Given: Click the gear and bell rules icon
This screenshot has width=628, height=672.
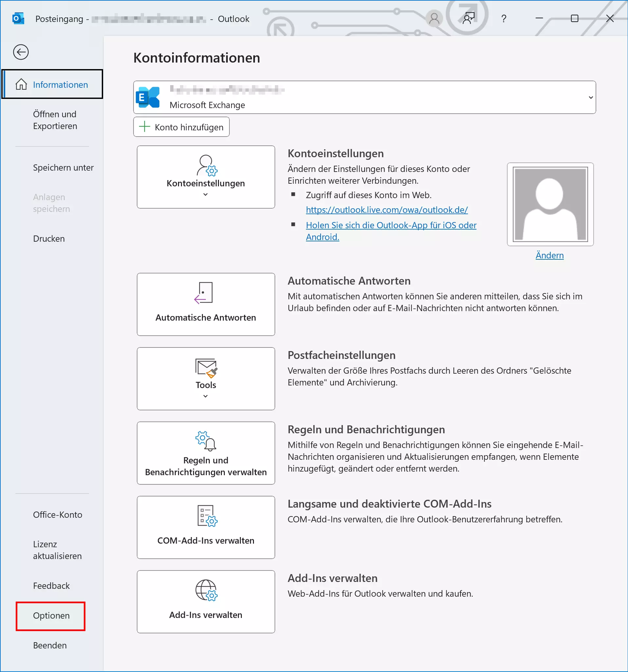Looking at the screenshot, I should click(206, 441).
